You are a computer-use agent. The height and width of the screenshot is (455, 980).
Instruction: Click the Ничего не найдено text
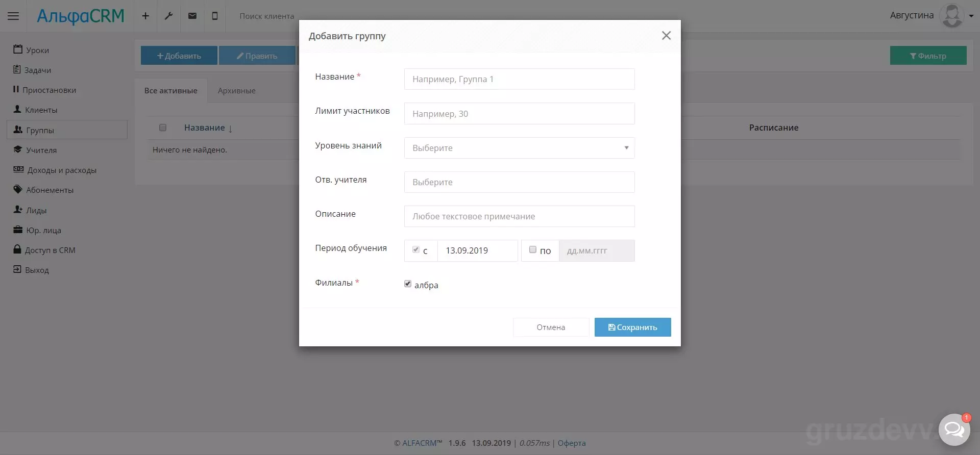click(190, 149)
